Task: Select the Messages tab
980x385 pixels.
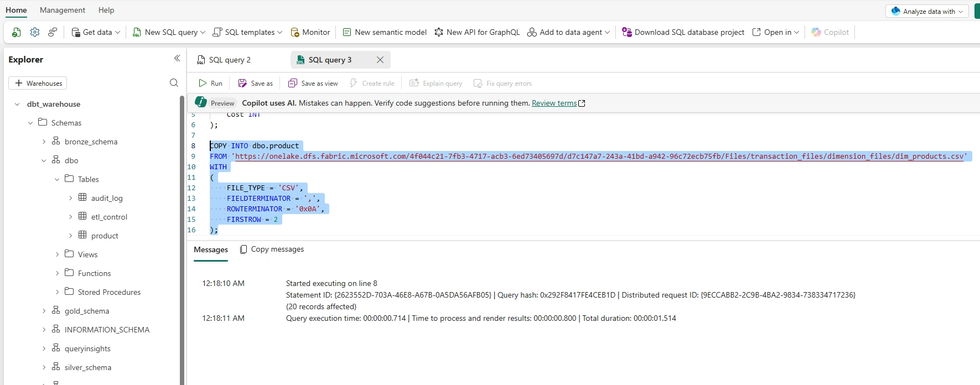Action: [211, 249]
